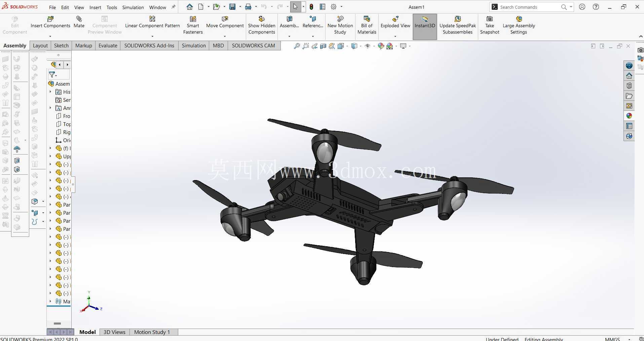The width and height of the screenshot is (644, 341).
Task: Select the Mate tool
Action: [79, 22]
